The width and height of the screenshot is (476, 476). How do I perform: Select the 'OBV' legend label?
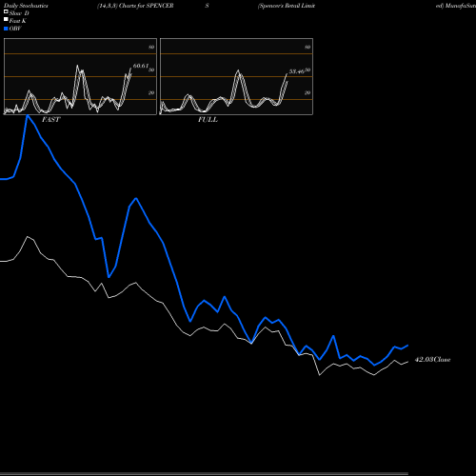click(x=15, y=29)
